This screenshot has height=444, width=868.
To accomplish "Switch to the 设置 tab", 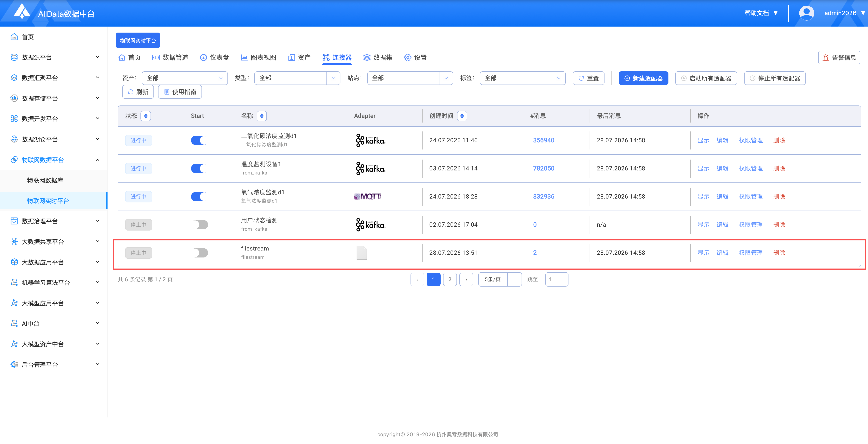I will 415,58.
